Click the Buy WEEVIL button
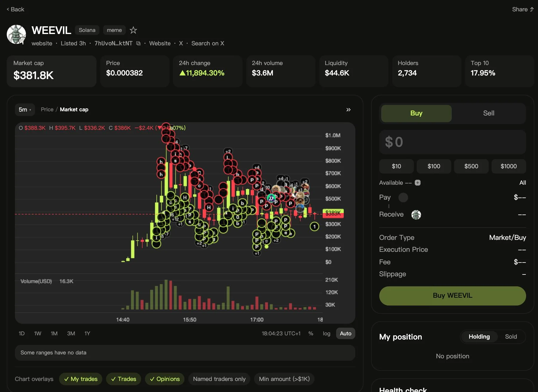Image resolution: width=538 pixels, height=392 pixels. point(452,296)
